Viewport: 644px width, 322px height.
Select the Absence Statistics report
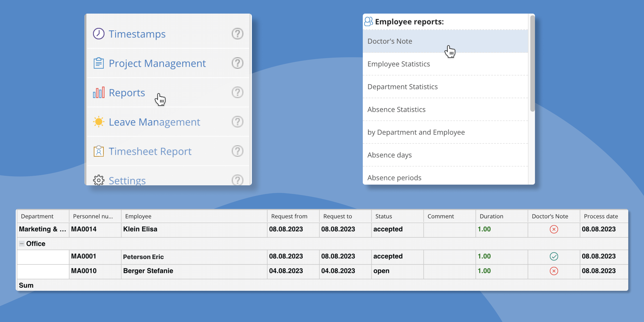[x=445, y=109]
